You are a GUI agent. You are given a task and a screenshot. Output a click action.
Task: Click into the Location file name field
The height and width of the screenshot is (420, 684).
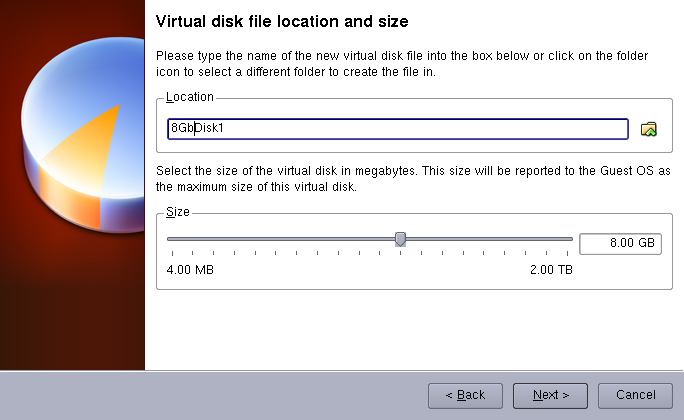click(x=400, y=129)
